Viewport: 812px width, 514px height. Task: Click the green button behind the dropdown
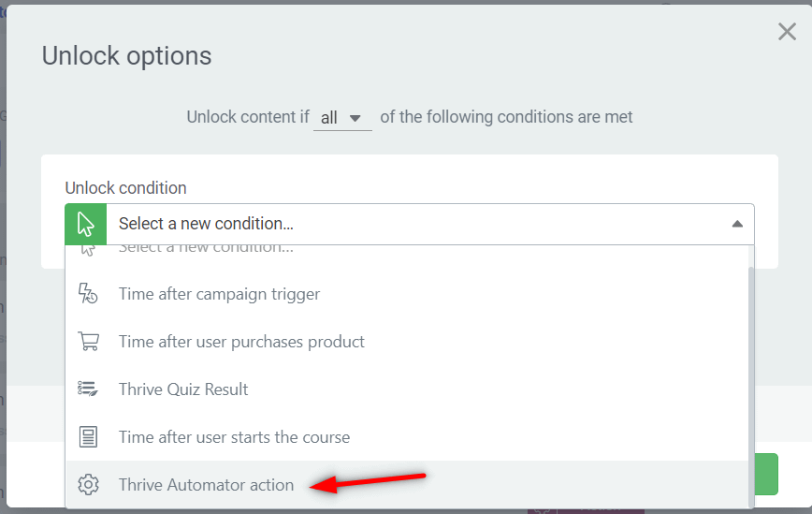pyautogui.click(x=767, y=474)
